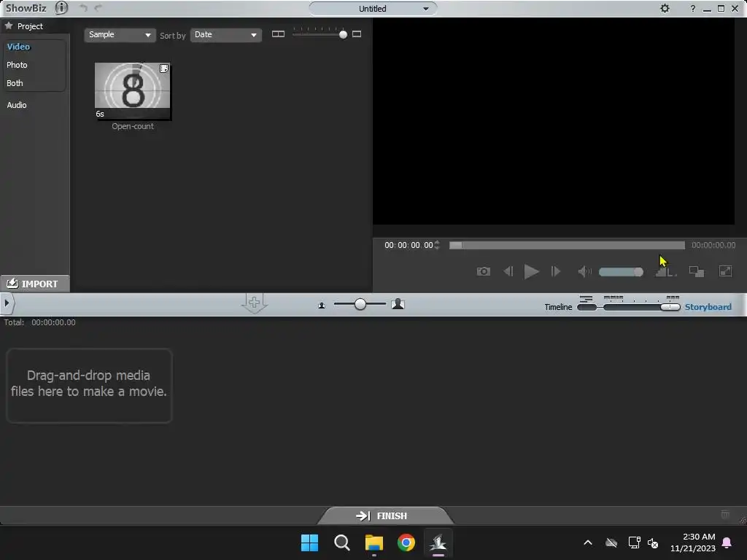The width and height of the screenshot is (747, 560).
Task: Switch to Timeline view
Action: [558, 307]
